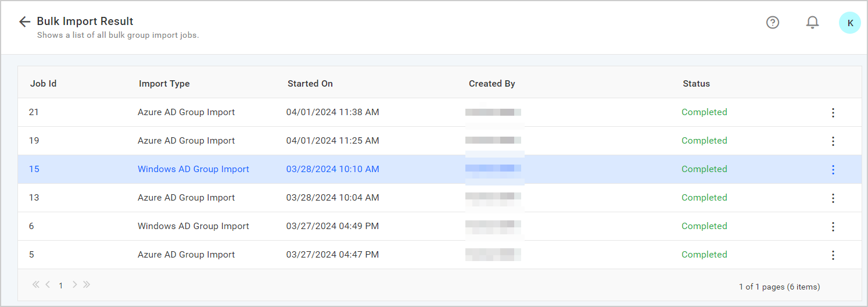868x307 pixels.
Task: Jump to the last page of results
Action: [x=87, y=285]
